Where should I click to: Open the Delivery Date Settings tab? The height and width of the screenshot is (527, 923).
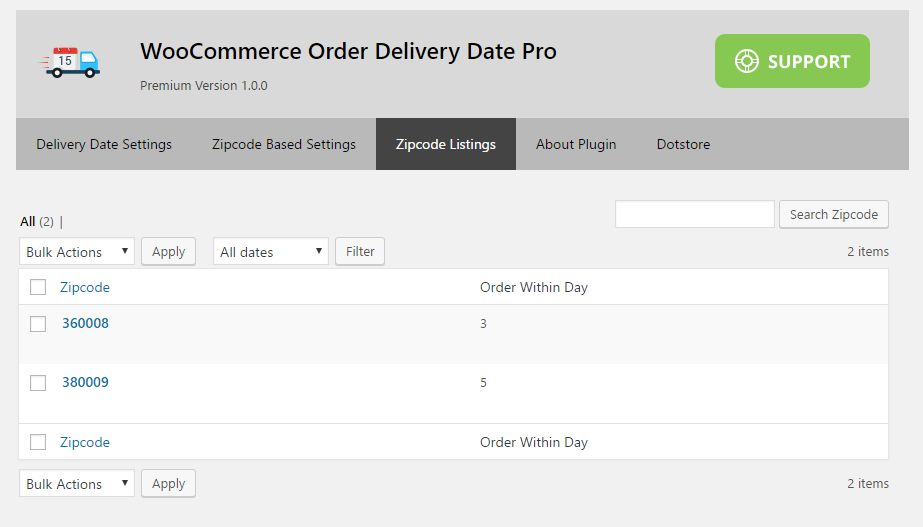pyautogui.click(x=104, y=144)
